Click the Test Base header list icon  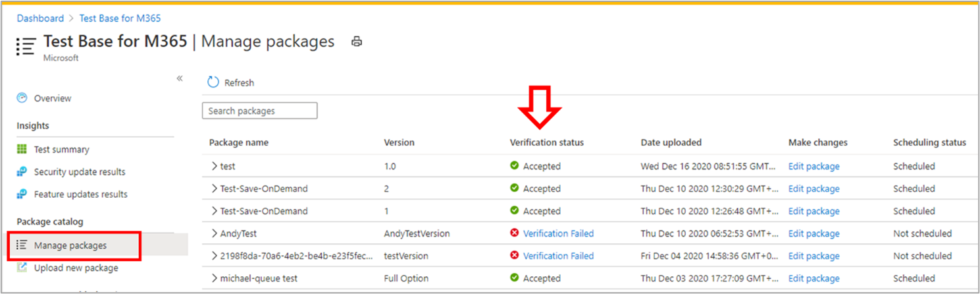[x=26, y=46]
